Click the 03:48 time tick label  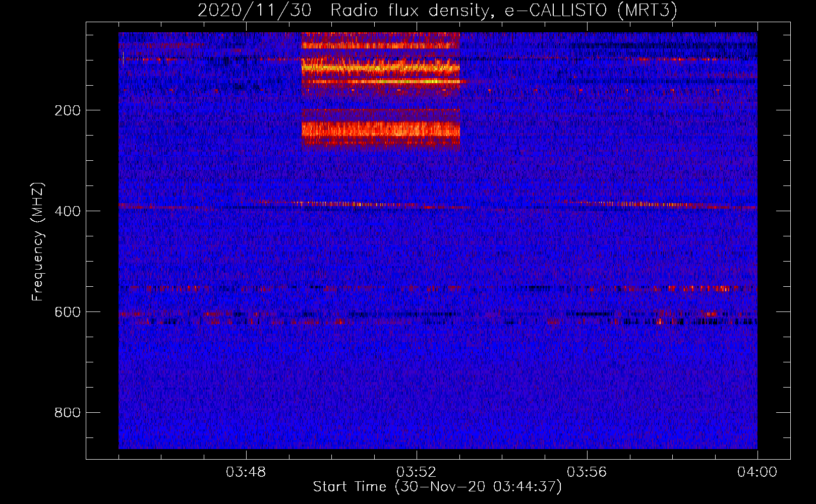[246, 472]
